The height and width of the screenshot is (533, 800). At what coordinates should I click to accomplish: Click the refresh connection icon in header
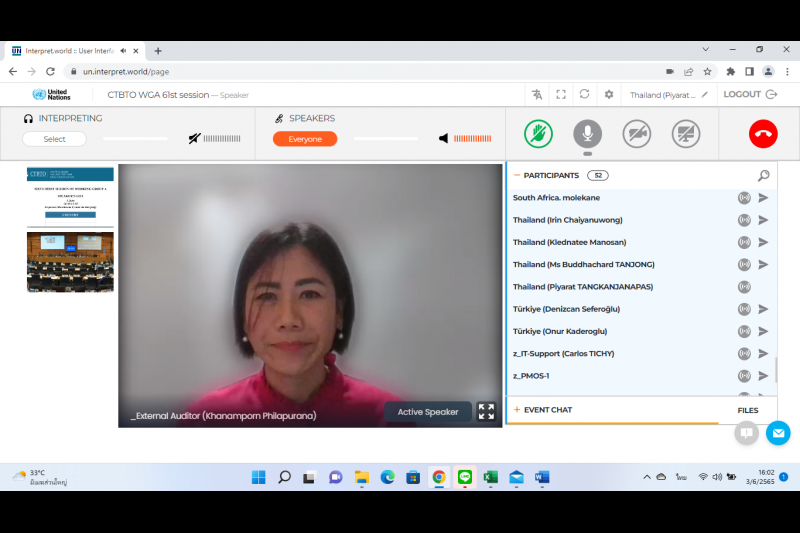coord(585,94)
